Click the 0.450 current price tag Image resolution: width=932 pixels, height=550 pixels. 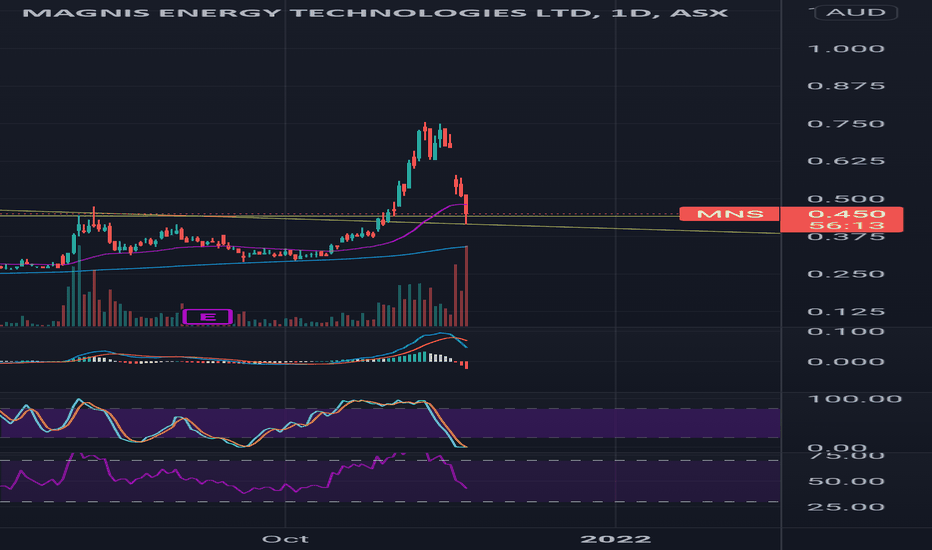coord(847,214)
